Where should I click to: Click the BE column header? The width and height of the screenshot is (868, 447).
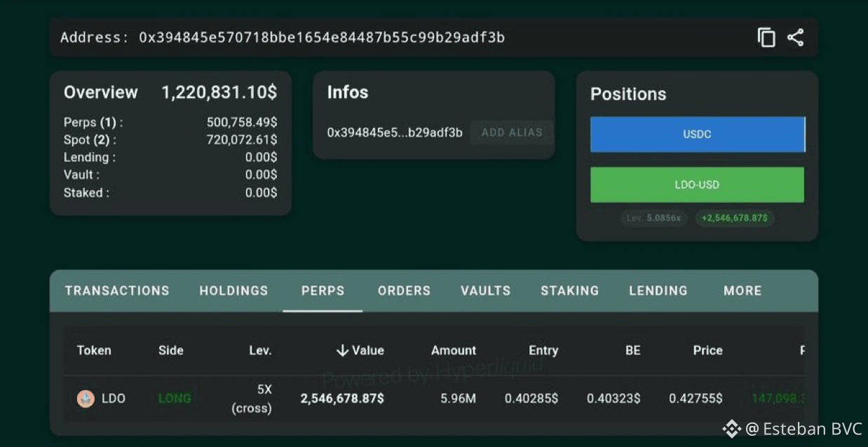click(632, 350)
